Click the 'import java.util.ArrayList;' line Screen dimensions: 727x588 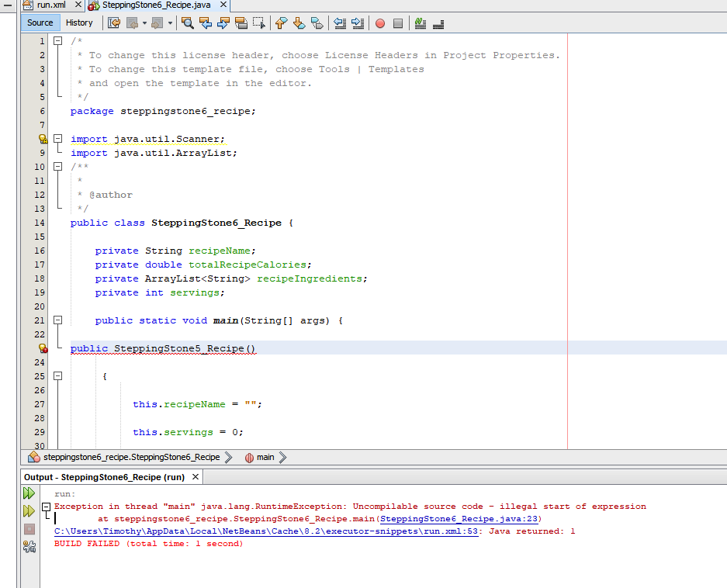(x=154, y=153)
